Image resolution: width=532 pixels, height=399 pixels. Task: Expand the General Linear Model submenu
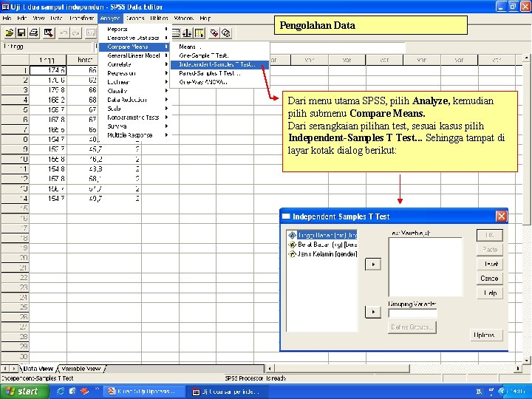coord(134,55)
